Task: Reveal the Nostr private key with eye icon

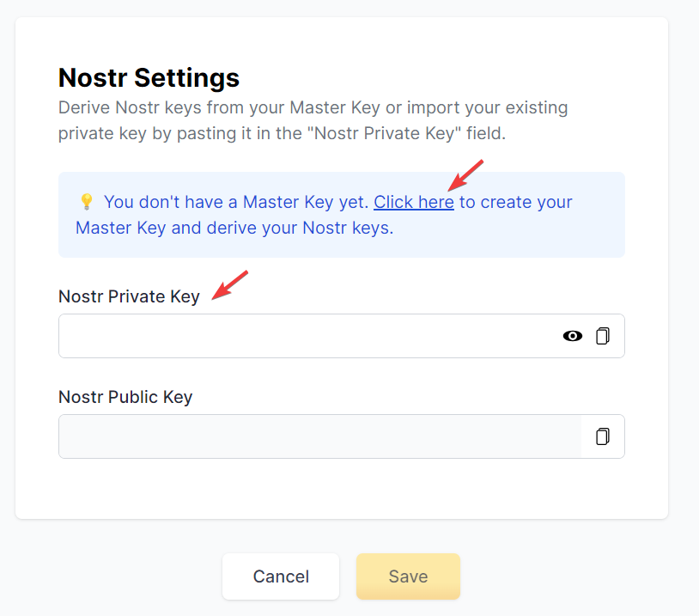Action: click(572, 336)
